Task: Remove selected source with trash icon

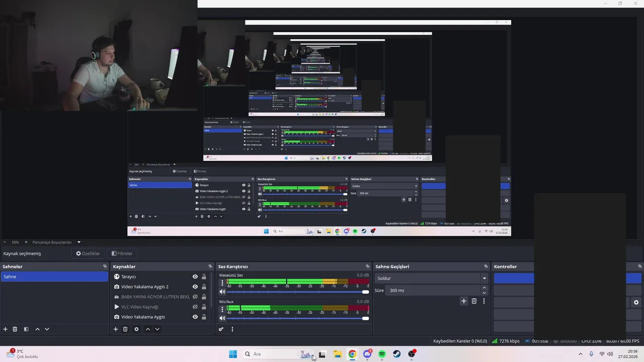Action: coord(125,329)
